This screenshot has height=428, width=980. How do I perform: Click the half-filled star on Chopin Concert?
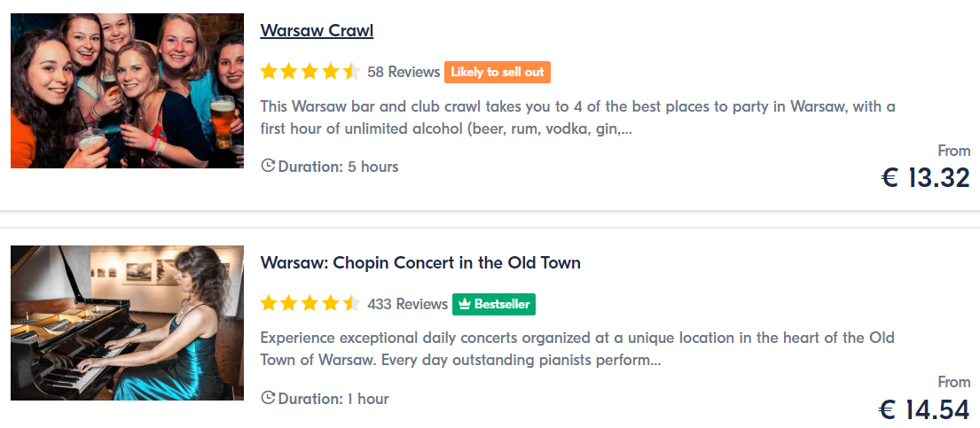click(352, 304)
